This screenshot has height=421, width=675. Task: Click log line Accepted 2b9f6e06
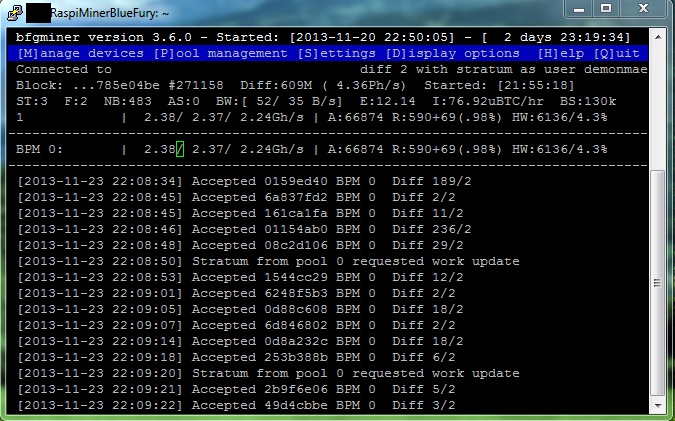[x=236, y=389]
